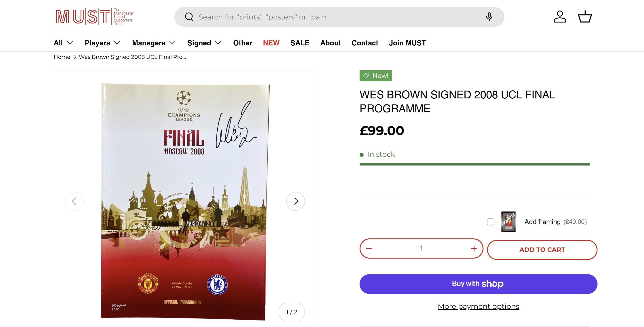Image resolution: width=644 pixels, height=327 pixels.
Task: Click the search magnifier icon
Action: click(189, 17)
